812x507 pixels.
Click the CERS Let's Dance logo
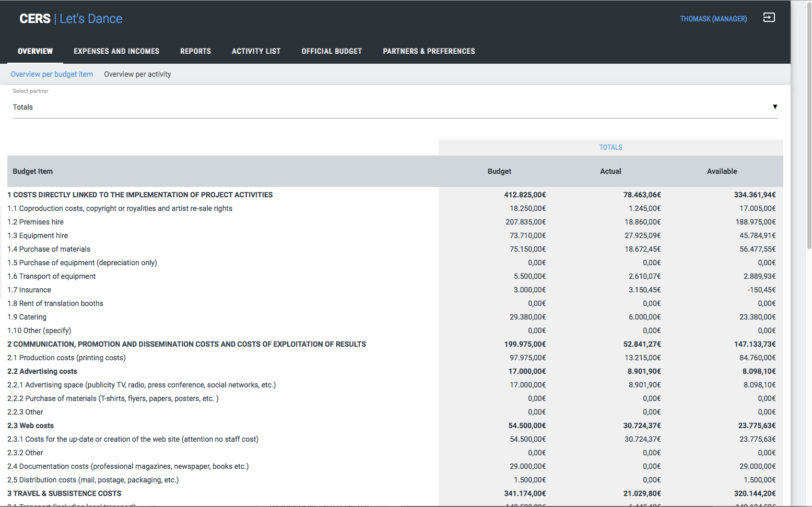[71, 19]
